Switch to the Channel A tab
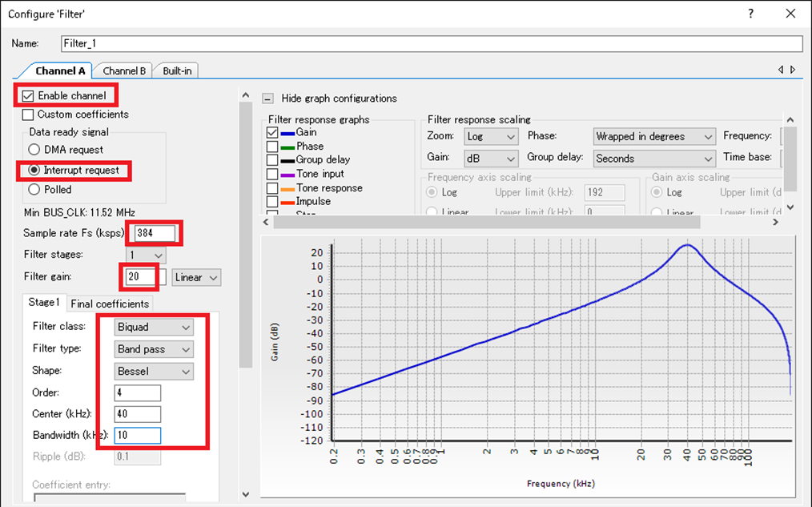Image resolution: width=812 pixels, height=507 pixels. [x=59, y=71]
